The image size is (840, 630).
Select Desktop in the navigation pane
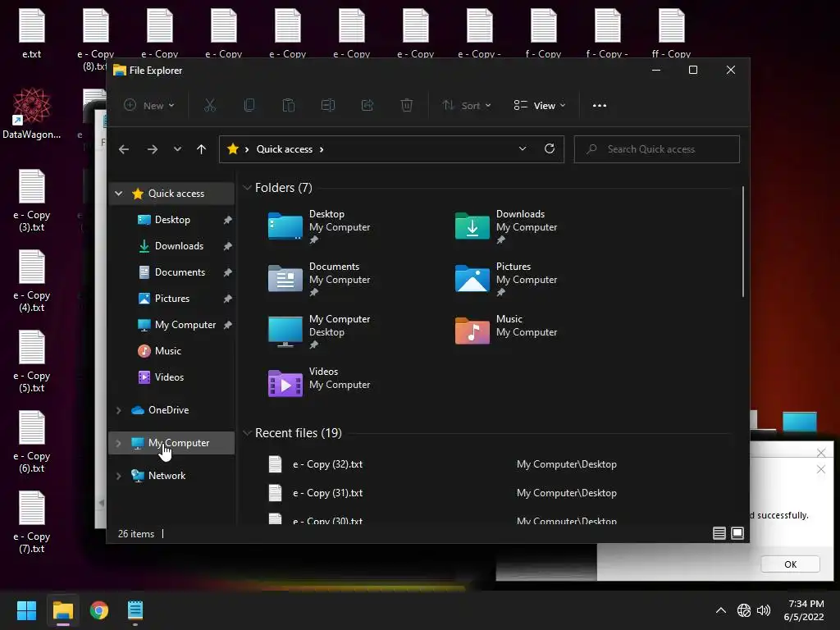(172, 220)
